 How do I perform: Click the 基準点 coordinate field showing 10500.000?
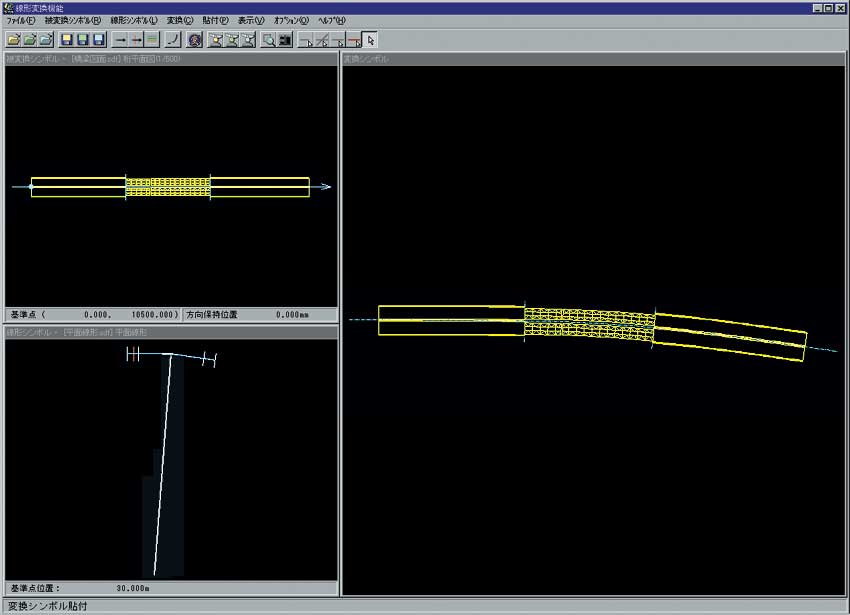(x=93, y=315)
